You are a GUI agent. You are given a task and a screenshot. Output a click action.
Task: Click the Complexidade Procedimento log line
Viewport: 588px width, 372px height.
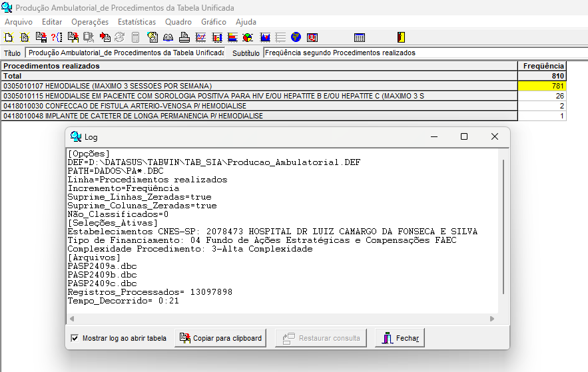tap(190, 249)
